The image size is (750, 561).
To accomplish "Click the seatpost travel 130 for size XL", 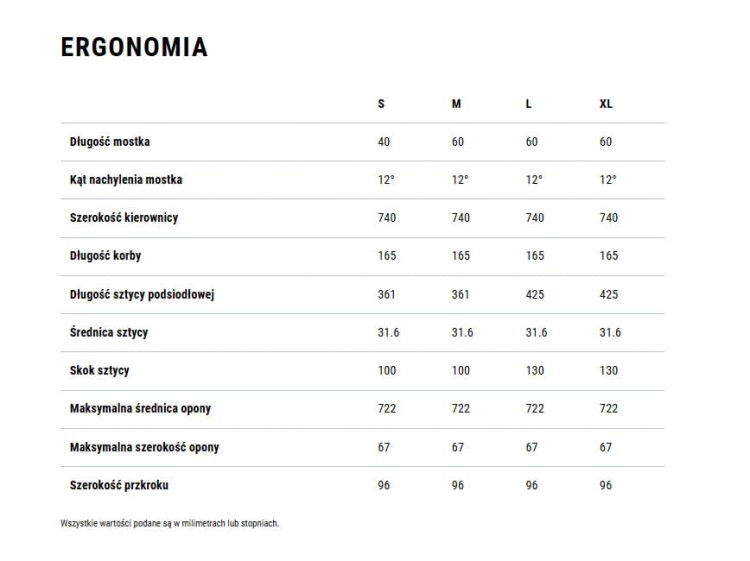I will click(609, 371).
